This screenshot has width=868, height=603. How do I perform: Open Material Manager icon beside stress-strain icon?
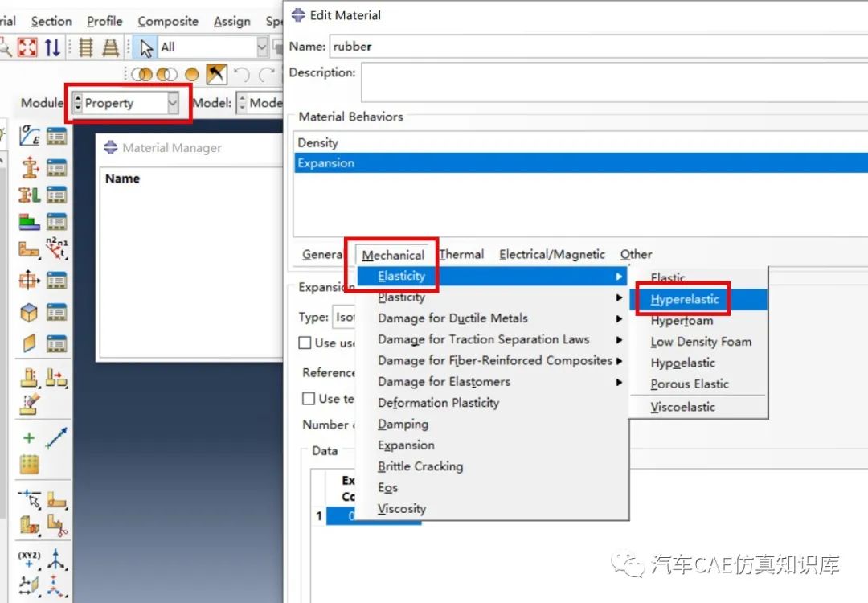[56, 136]
